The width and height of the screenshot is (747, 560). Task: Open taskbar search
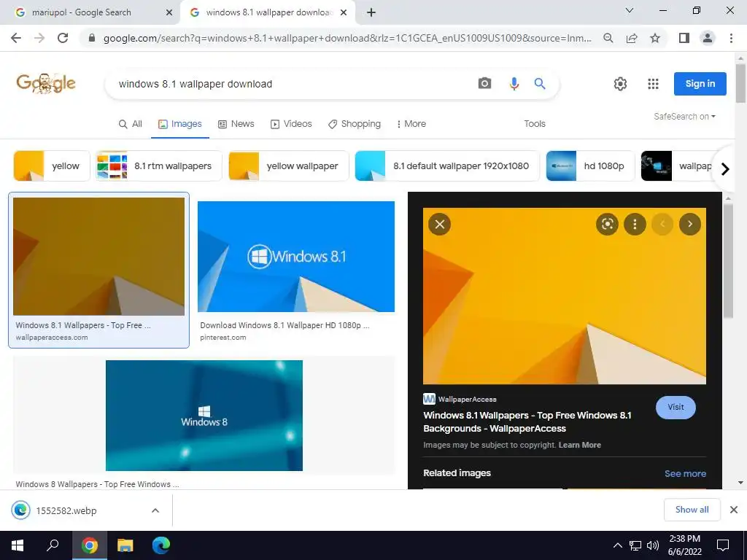tap(53, 545)
